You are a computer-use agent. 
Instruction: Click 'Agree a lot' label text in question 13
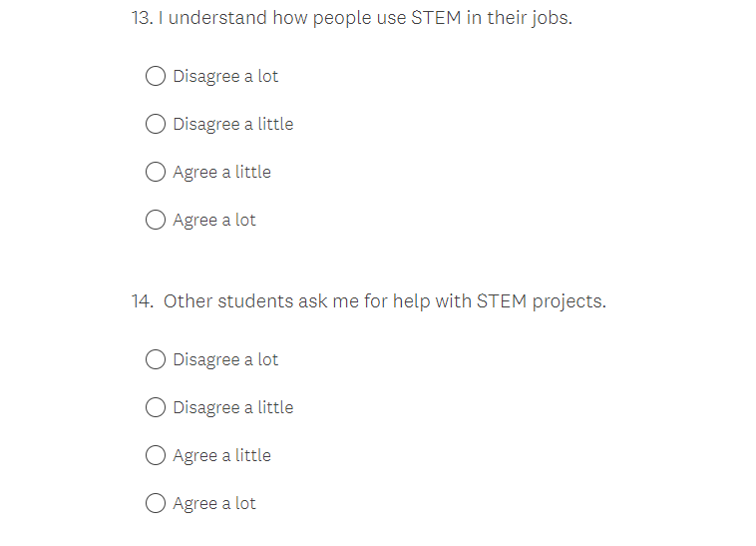[214, 220]
